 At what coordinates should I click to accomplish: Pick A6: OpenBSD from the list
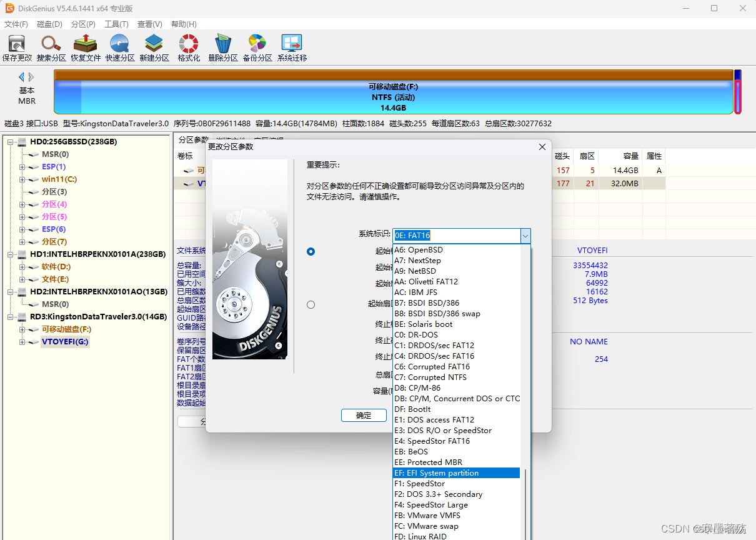[x=456, y=250]
